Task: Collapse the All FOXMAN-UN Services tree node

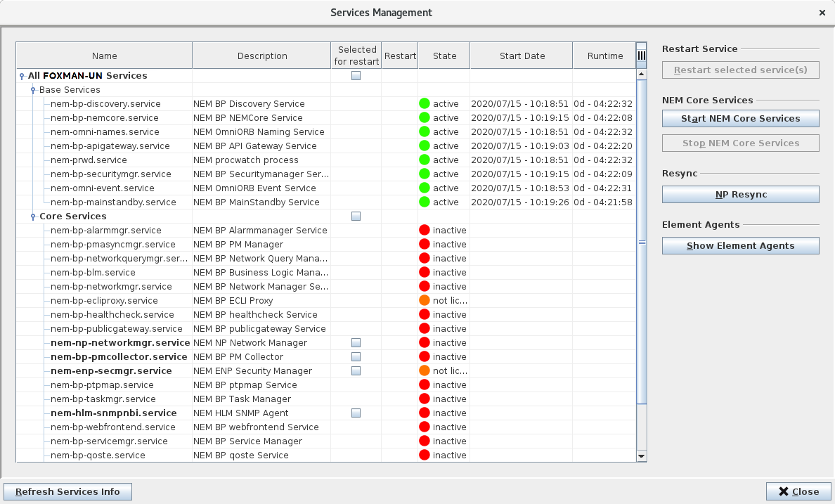Action: point(22,76)
